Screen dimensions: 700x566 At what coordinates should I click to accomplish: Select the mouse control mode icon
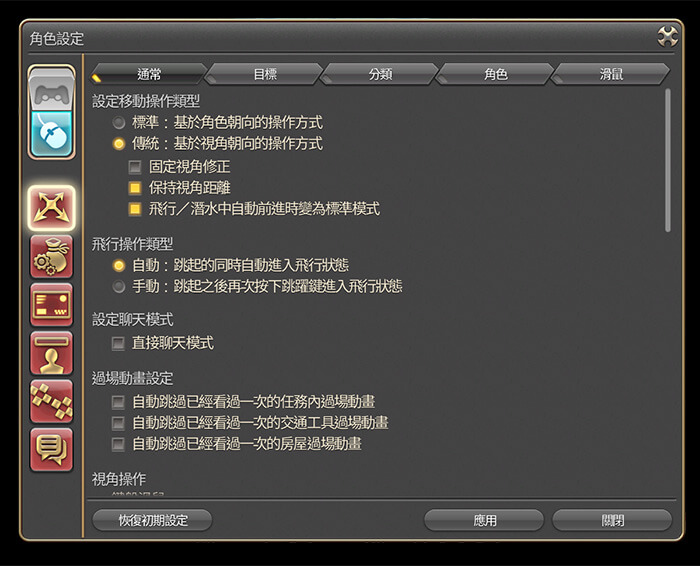coord(51,133)
